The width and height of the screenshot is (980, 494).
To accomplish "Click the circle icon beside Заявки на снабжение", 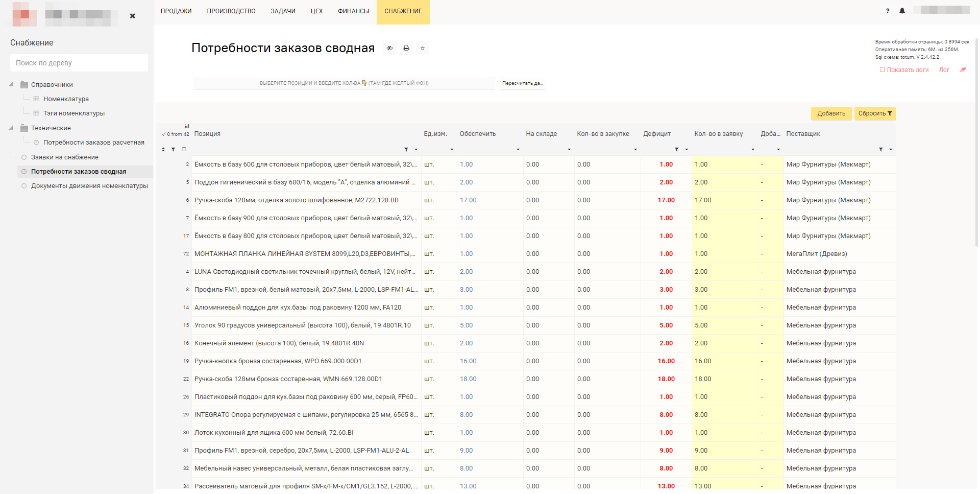I will [x=24, y=157].
